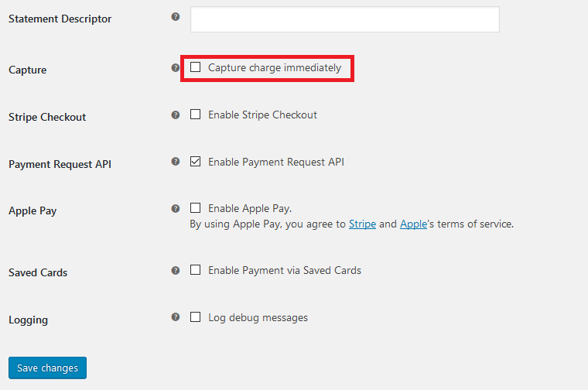Open Stripe terms of service link
This screenshot has height=390, width=588.
(x=362, y=224)
